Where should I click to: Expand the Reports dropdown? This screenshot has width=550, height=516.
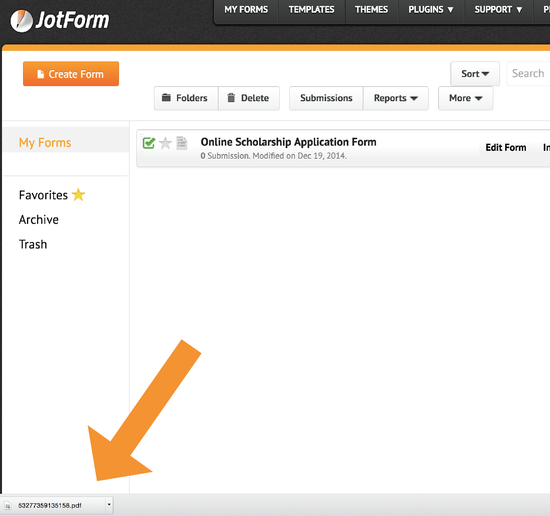coord(396,98)
